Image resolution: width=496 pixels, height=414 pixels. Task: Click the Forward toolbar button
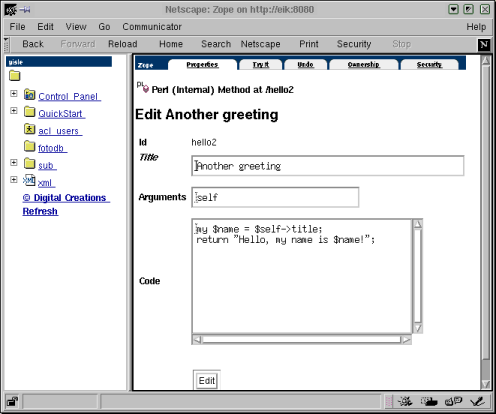click(78, 44)
